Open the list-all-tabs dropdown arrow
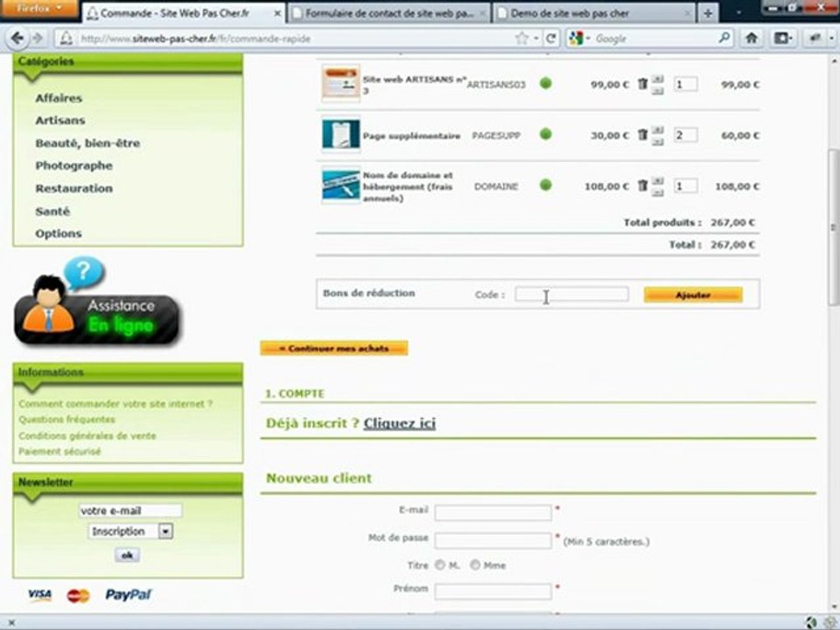The height and width of the screenshot is (630, 840). 738,13
